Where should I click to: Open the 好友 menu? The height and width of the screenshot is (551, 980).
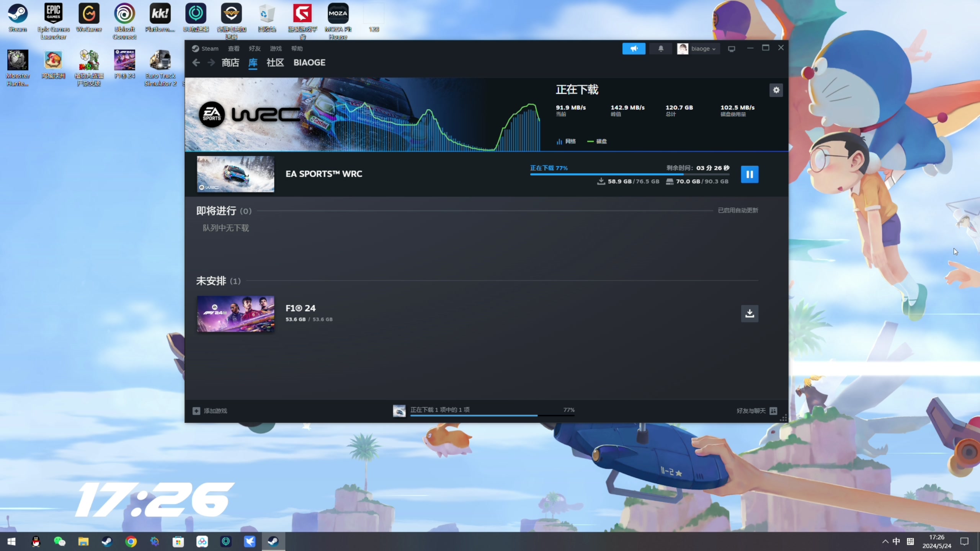coord(255,49)
